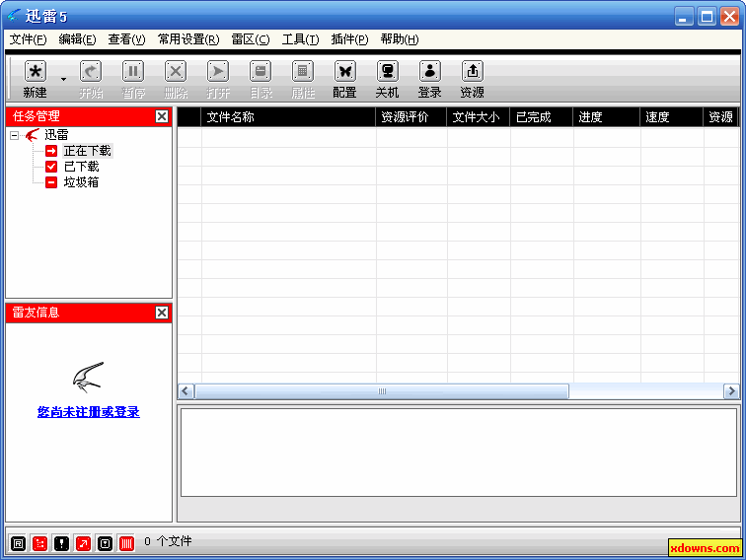Click the first black status bar icon
Image resolution: width=746 pixels, height=560 pixels.
(18, 543)
